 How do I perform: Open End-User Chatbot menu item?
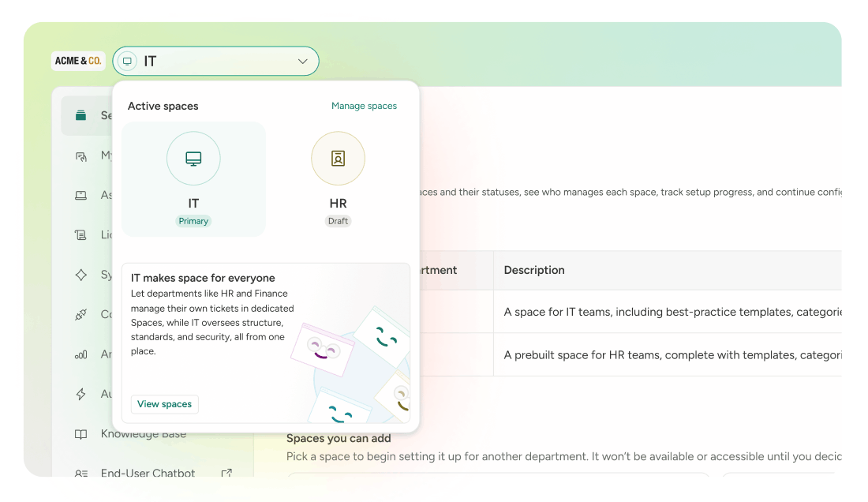point(148,474)
